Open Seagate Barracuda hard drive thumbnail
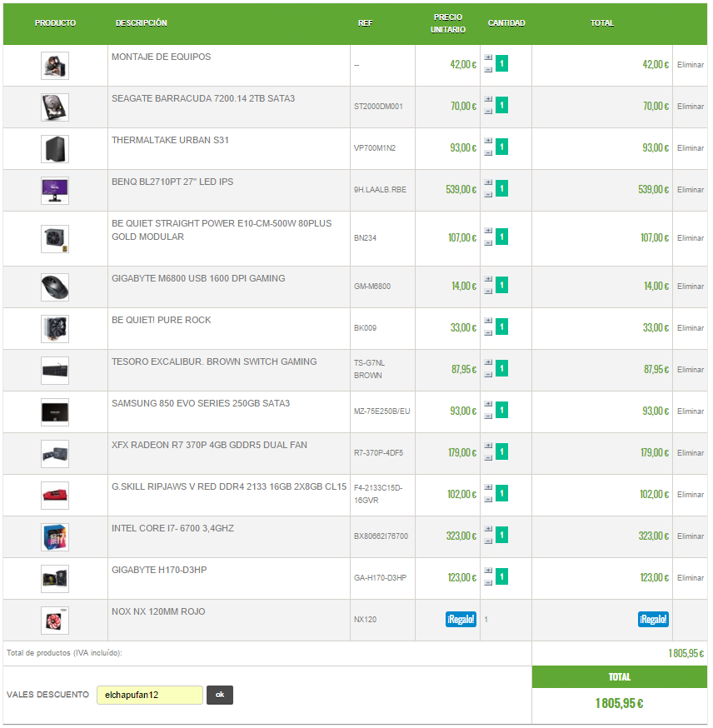Viewport: 713px width, 728px height. tap(55, 107)
